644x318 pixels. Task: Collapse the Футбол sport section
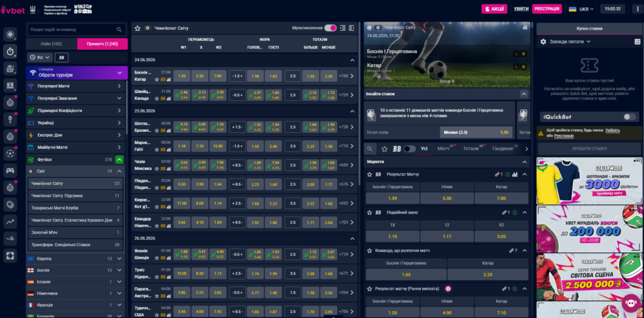click(119, 159)
